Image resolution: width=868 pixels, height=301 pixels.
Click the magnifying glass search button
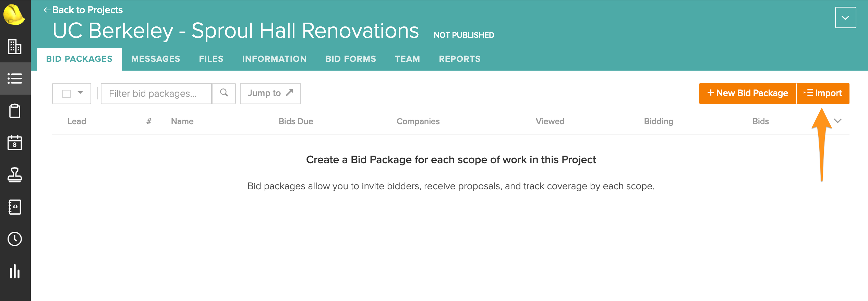click(224, 93)
